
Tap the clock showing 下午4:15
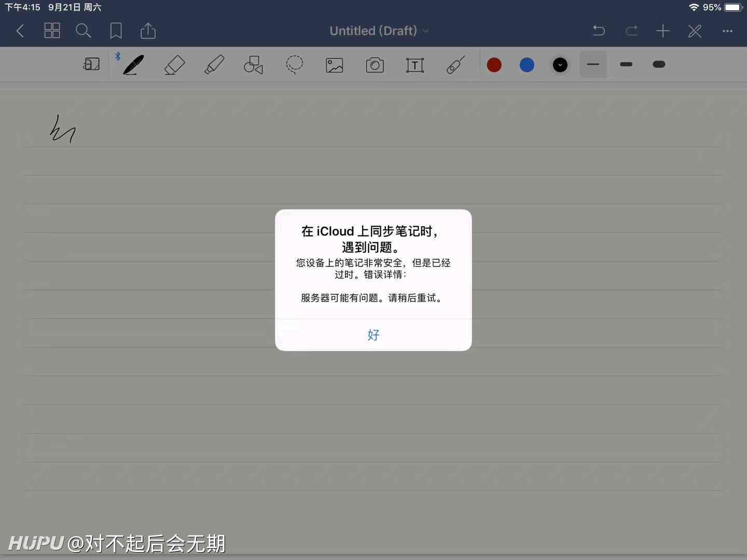[x=22, y=7]
